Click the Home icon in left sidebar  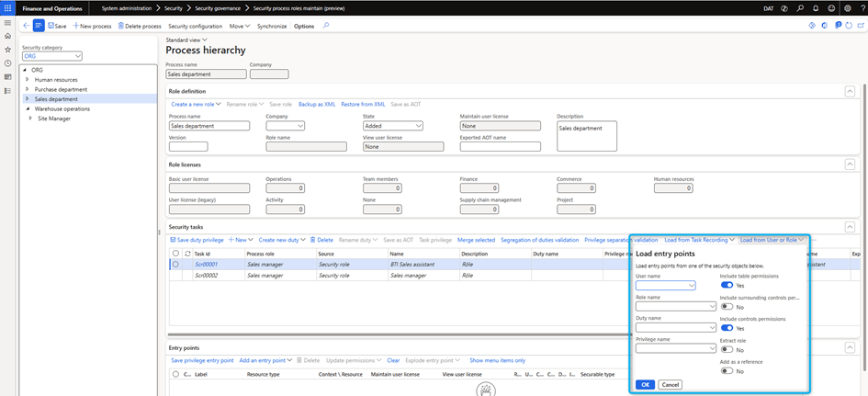[x=7, y=36]
